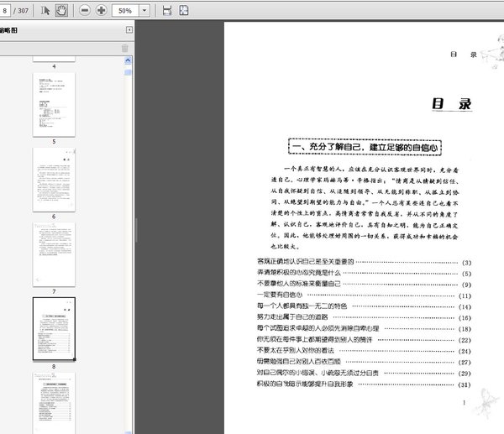Screen dimensions: 504x434
Task: Zoom in with the plus button
Action: (x=102, y=11)
